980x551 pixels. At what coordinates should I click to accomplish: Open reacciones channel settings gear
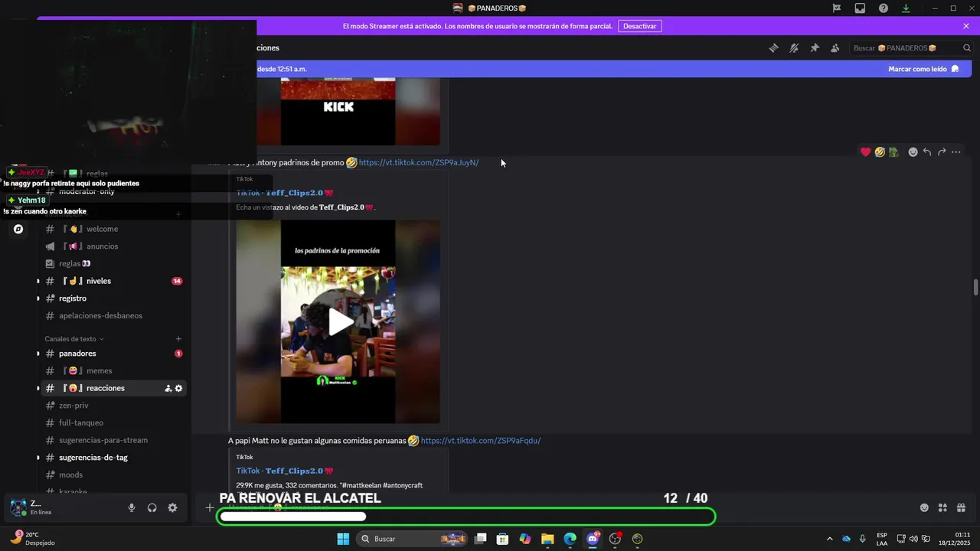(179, 389)
